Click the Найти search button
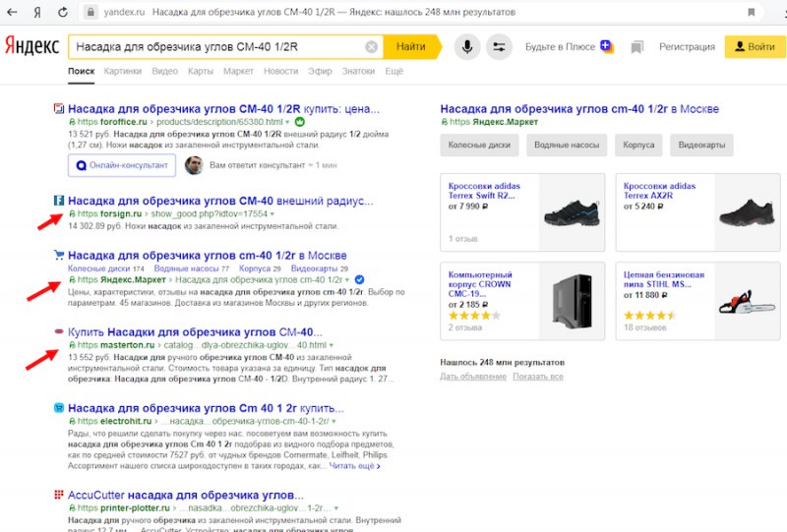This screenshot has height=532, width=787. pyautogui.click(x=411, y=46)
